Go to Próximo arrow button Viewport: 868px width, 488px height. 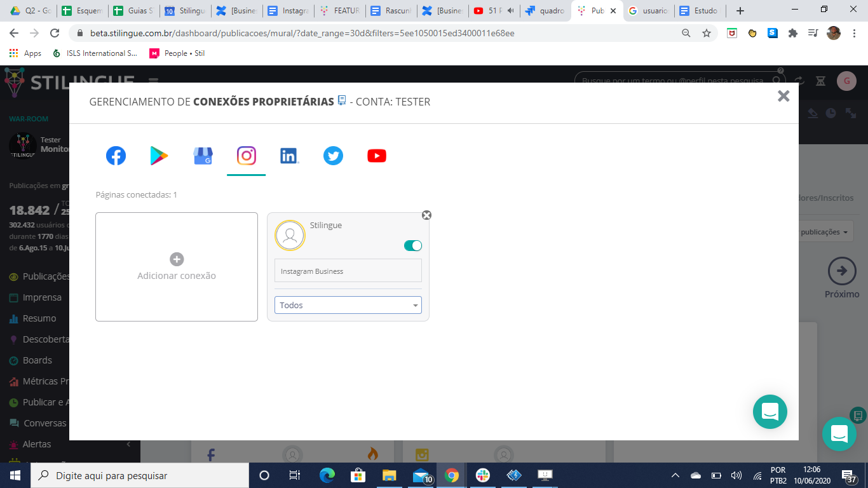pyautogui.click(x=842, y=271)
